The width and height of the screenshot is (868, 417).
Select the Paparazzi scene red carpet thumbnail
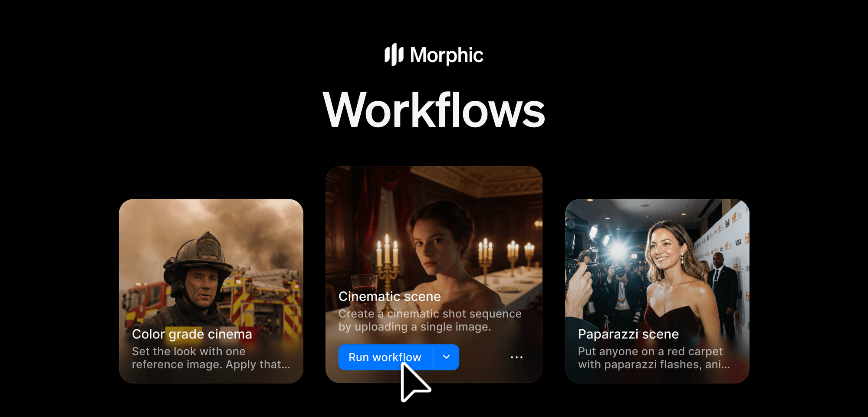click(655, 261)
